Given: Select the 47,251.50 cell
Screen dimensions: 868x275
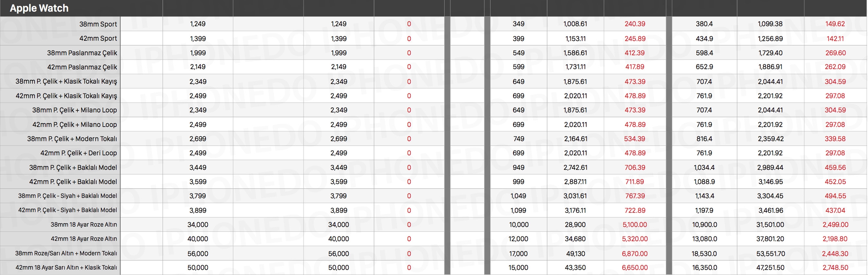Looking at the screenshot, I should [x=770, y=268].
